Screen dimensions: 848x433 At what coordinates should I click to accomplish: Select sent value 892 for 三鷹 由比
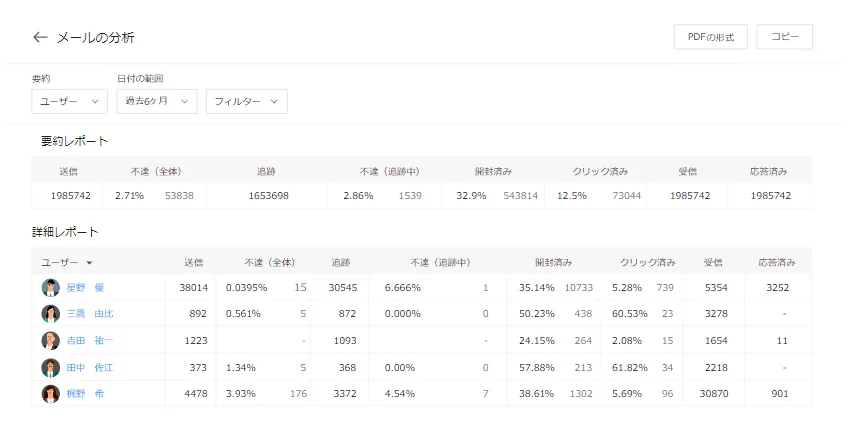tap(198, 314)
